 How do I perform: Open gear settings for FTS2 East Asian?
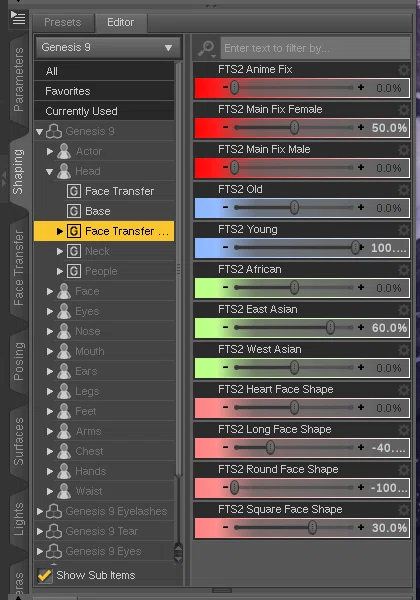403,310
